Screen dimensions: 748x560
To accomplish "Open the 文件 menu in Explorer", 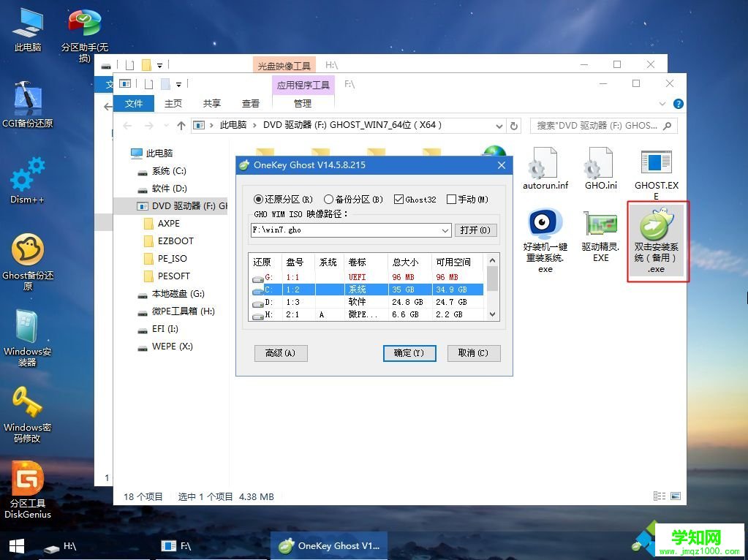I will [x=135, y=103].
